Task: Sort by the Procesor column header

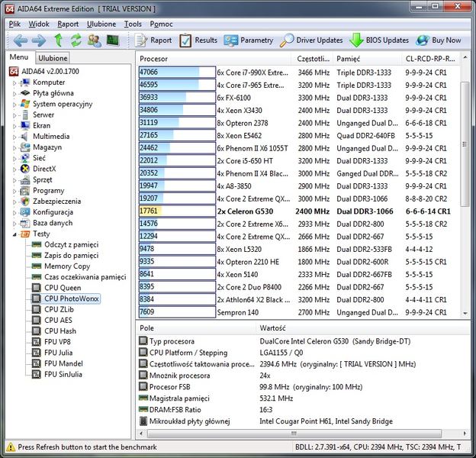Action: (x=214, y=59)
